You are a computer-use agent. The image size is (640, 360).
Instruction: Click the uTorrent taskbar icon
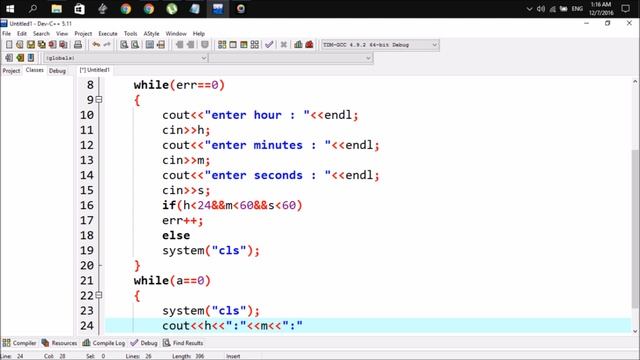click(172, 9)
